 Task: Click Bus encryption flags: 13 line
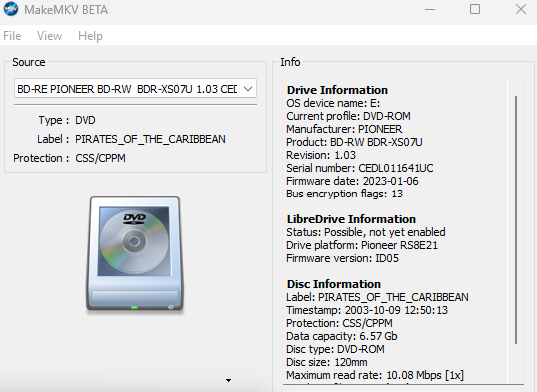344,194
